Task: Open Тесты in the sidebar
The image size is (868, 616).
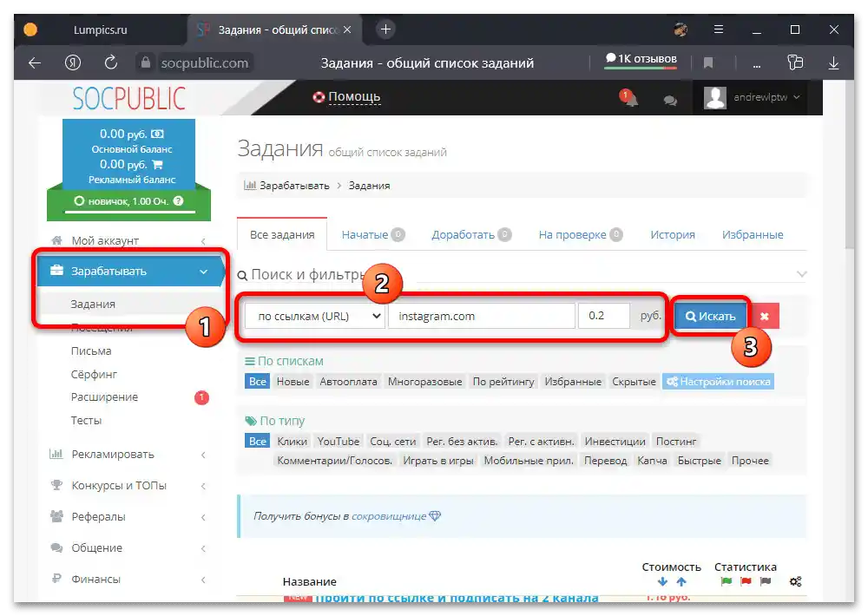Action: click(86, 420)
